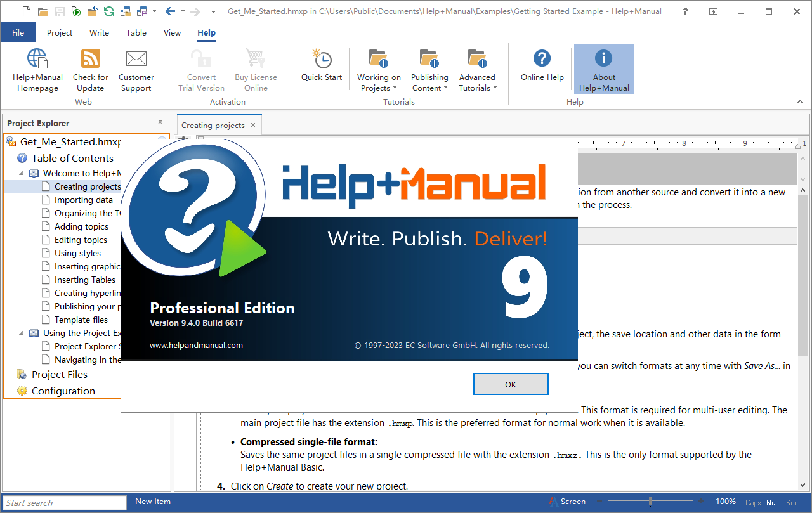
Task: Open the Quick Start tutorial
Action: pos(322,65)
